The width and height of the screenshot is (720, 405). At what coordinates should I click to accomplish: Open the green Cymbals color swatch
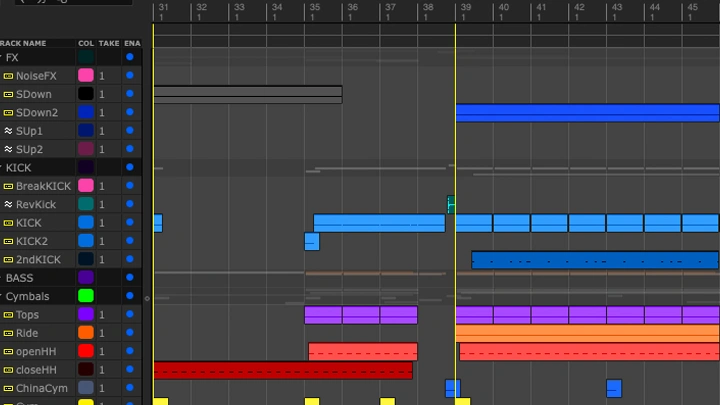pyautogui.click(x=86, y=296)
